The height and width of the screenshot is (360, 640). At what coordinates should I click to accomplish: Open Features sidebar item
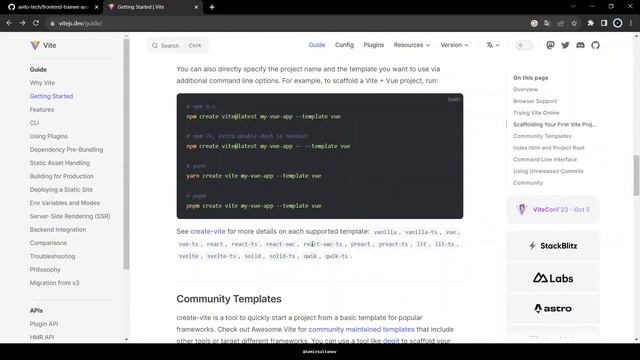click(42, 109)
